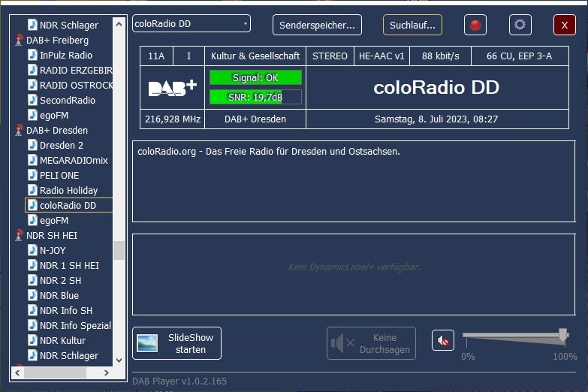This screenshot has height=392, width=588.
Task: Click the DAB+ Freiberg ensemble antenna icon
Action: coord(19,40)
